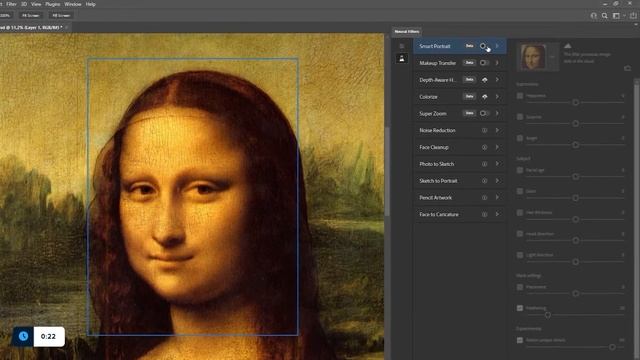
Task: Download the Colorize filter from cloud
Action: (x=484, y=97)
